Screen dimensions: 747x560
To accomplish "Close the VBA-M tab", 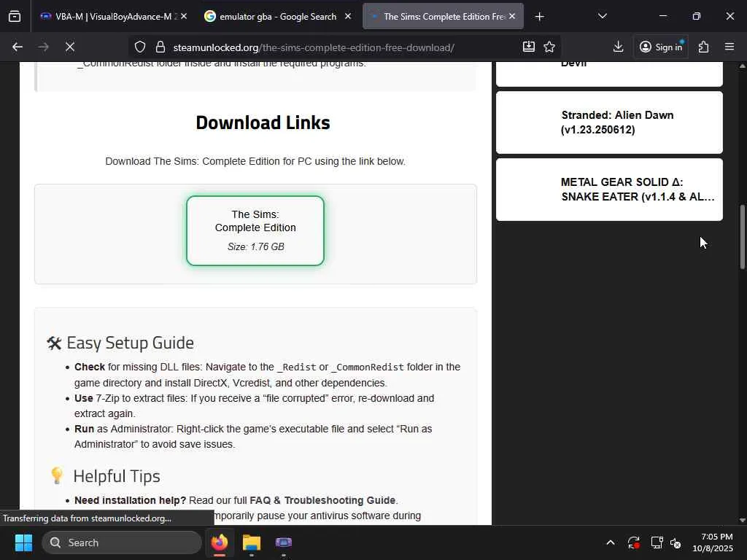I will [x=184, y=16].
